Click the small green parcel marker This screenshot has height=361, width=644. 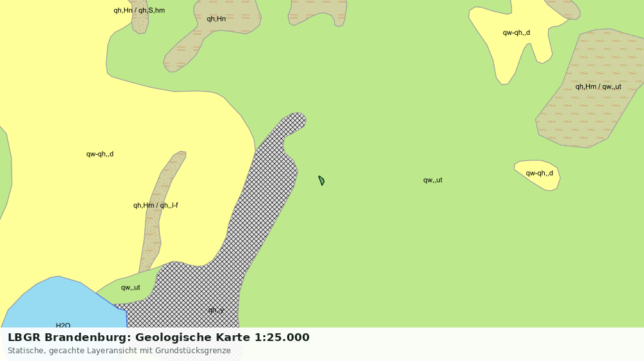tap(321, 180)
